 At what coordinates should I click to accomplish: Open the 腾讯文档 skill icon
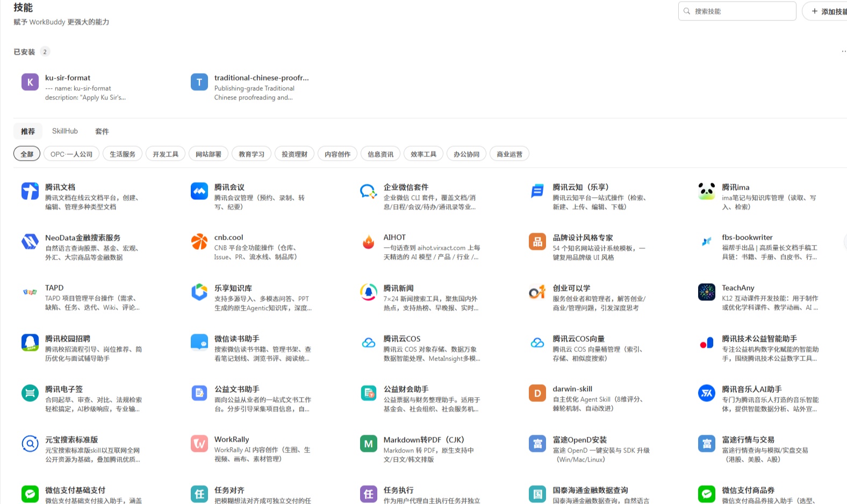pos(30,191)
